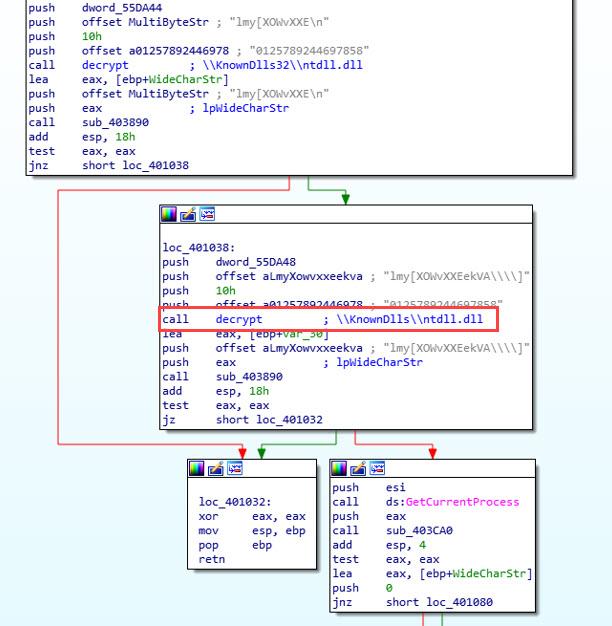Click 'jz short loc_401032' instruction
Viewport: 612px width, 626px height.
coord(242,420)
